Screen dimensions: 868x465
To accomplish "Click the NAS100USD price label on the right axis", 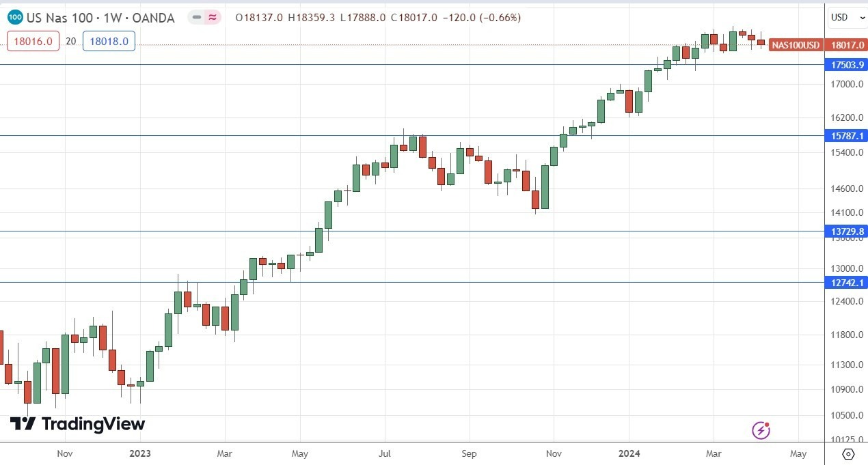I will pos(795,46).
